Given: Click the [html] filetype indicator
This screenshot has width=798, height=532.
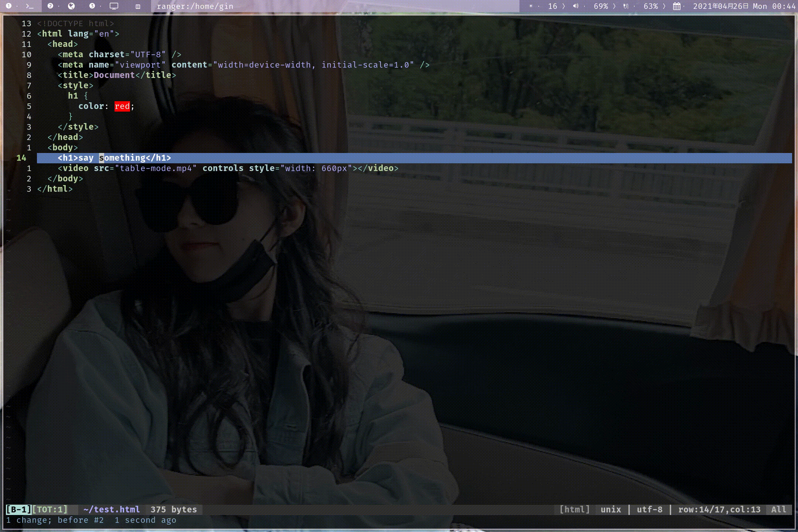Looking at the screenshot, I should 574,509.
